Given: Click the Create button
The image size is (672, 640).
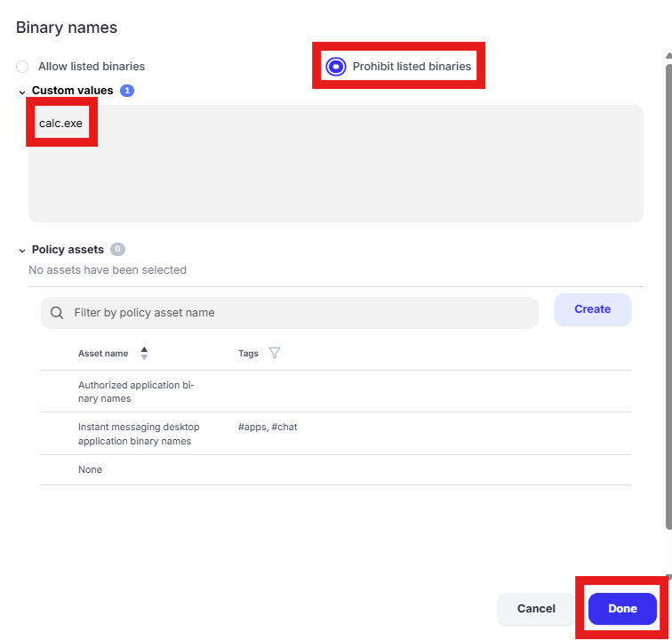Looking at the screenshot, I should pos(592,309).
